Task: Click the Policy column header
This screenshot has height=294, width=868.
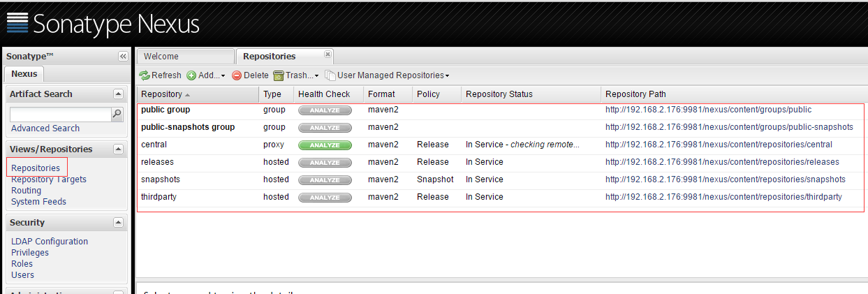Action: point(436,94)
